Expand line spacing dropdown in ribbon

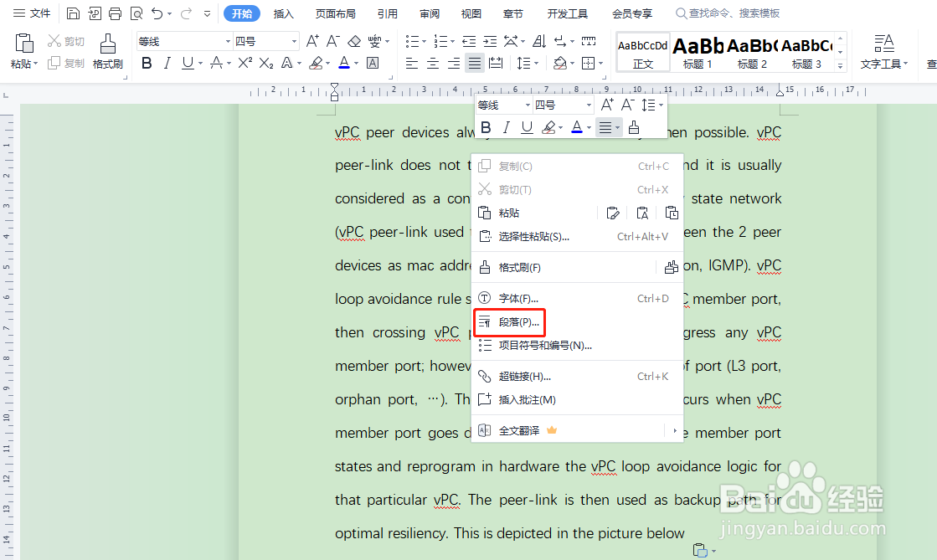click(537, 63)
